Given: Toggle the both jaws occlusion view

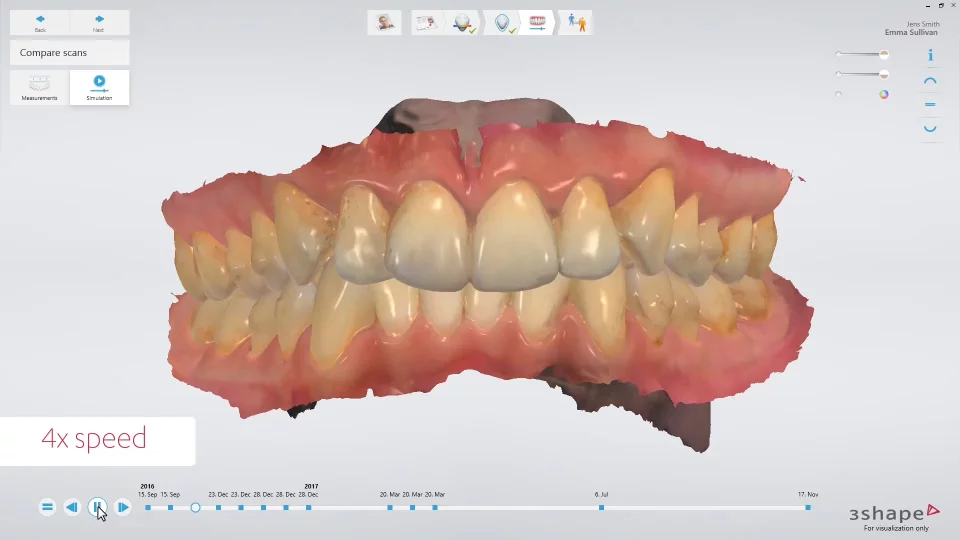Looking at the screenshot, I should coord(930,104).
